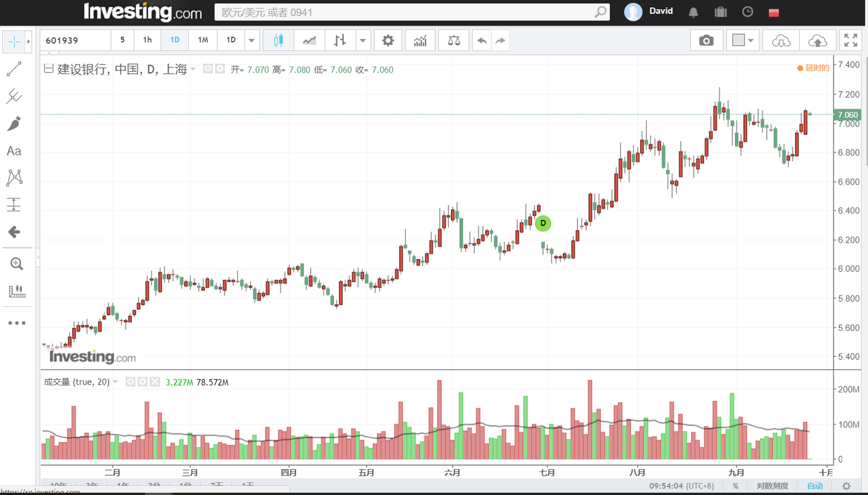868x495 pixels.
Task: Open the magnifier zoom tool in sidebar
Action: 17,263
